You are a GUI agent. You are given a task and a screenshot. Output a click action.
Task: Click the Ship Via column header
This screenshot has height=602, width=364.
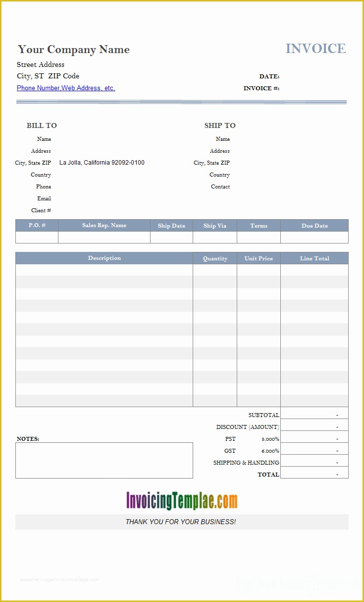(x=215, y=226)
